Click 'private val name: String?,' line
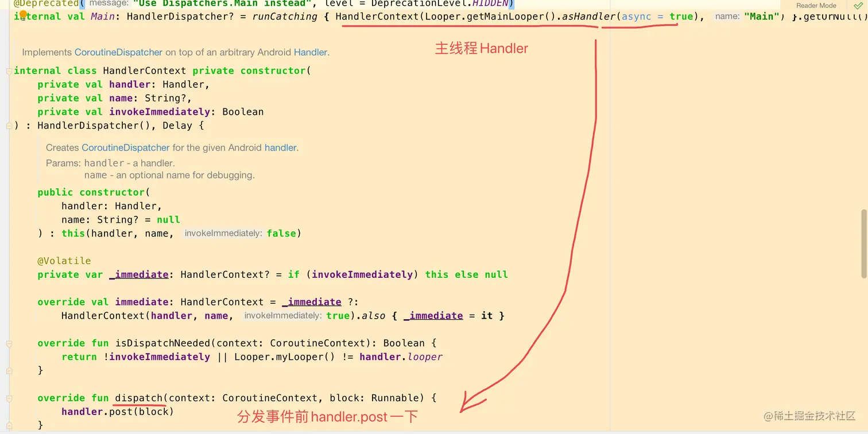Viewport: 868px width, 434px height. pos(115,98)
